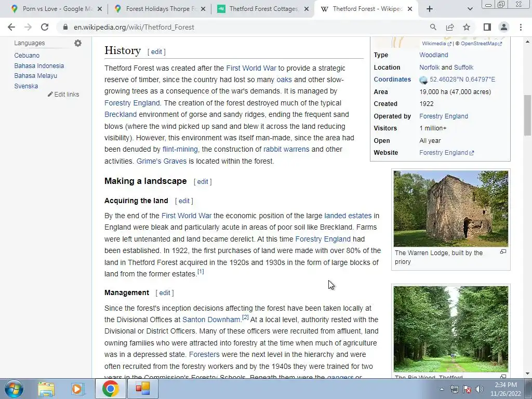This screenshot has width=532, height=399.
Task: Open the rabbit warrens link
Action: (x=286, y=149)
